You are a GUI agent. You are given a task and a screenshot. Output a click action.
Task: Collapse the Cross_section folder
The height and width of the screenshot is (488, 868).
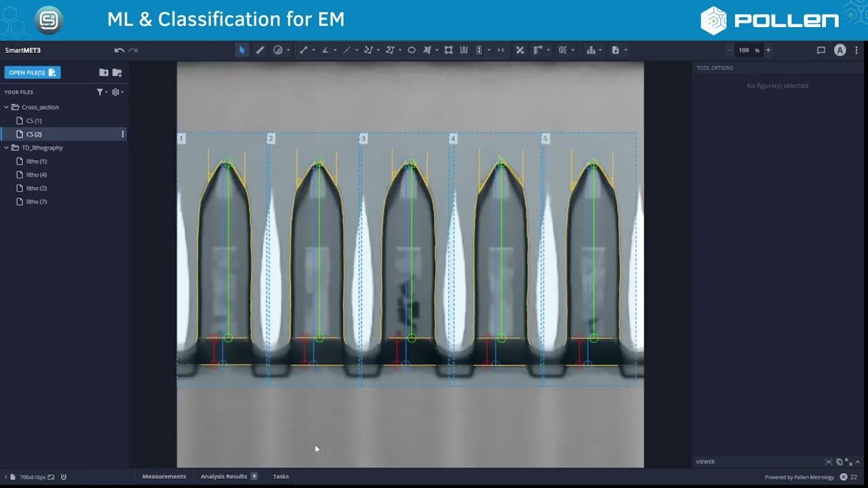7,107
